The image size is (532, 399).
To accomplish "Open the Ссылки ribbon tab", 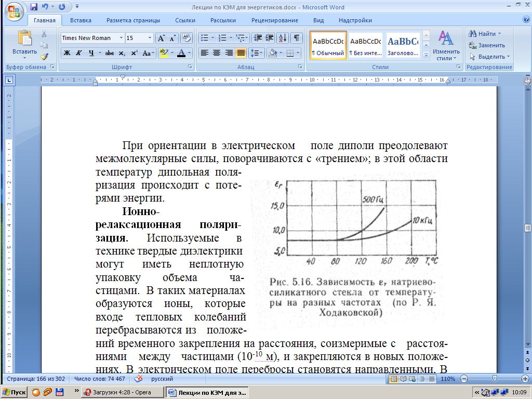I will point(185,20).
